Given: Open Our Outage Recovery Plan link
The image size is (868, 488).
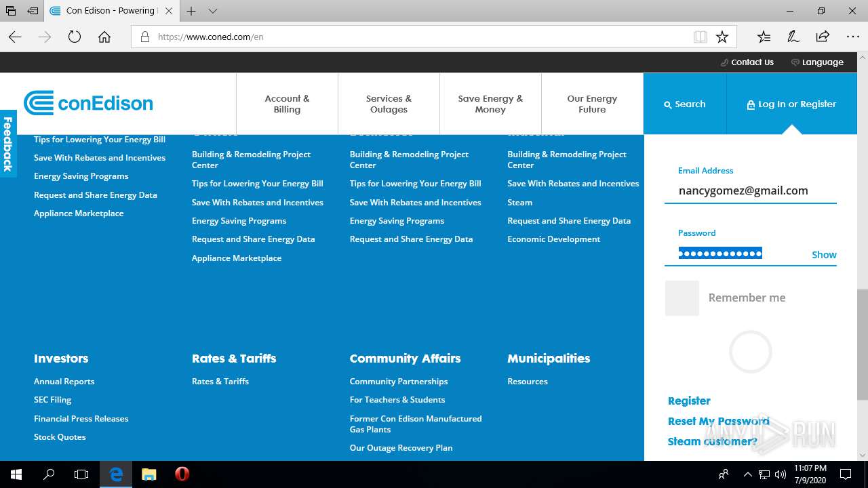Looking at the screenshot, I should (x=401, y=448).
